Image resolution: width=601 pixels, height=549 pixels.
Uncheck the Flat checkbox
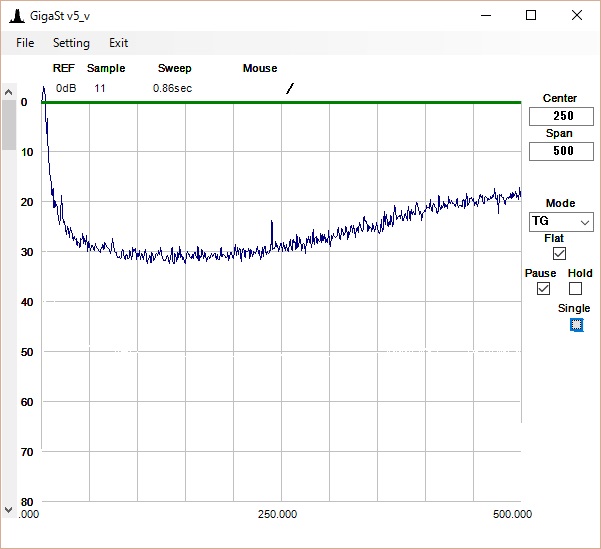pyautogui.click(x=559, y=253)
